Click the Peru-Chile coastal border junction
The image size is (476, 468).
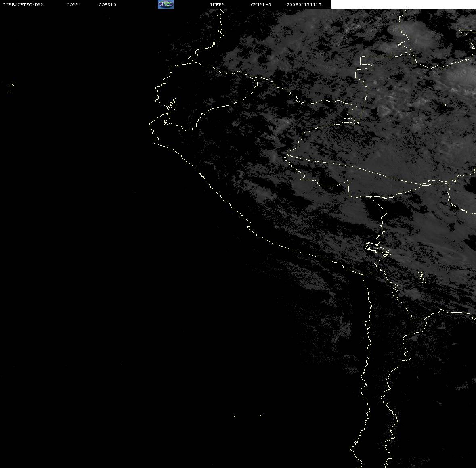tap(363, 274)
